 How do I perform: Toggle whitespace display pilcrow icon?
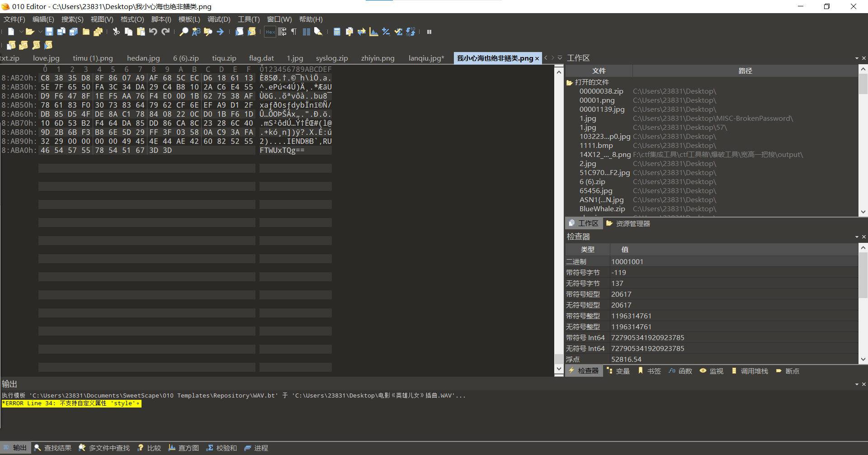pyautogui.click(x=294, y=32)
